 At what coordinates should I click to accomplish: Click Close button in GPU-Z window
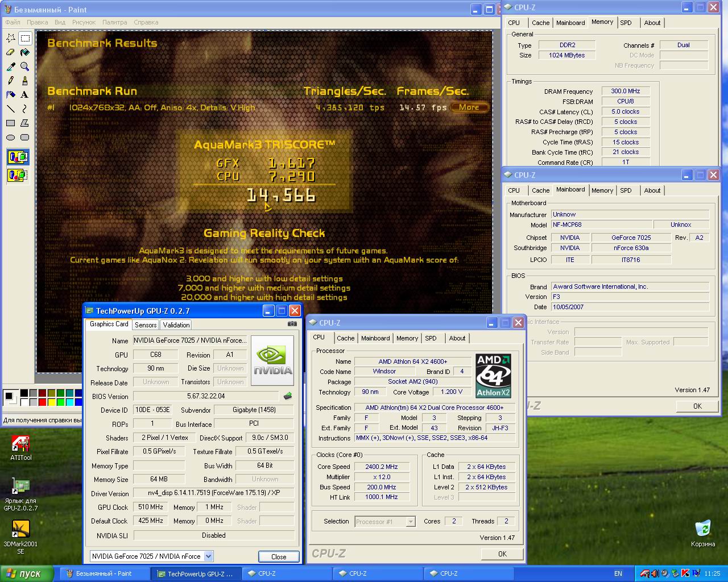(279, 556)
